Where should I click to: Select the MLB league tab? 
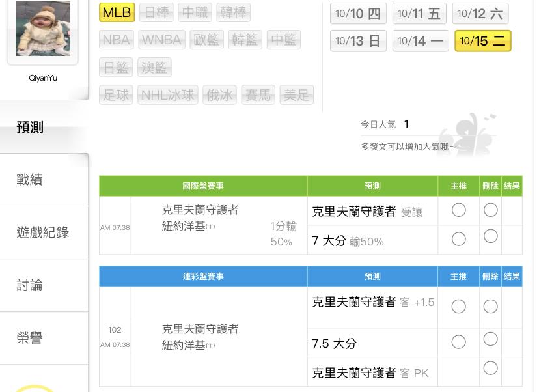(x=117, y=12)
